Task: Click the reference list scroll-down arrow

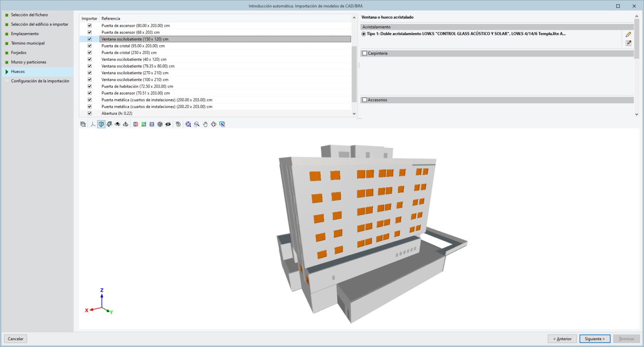Action: 353,113
